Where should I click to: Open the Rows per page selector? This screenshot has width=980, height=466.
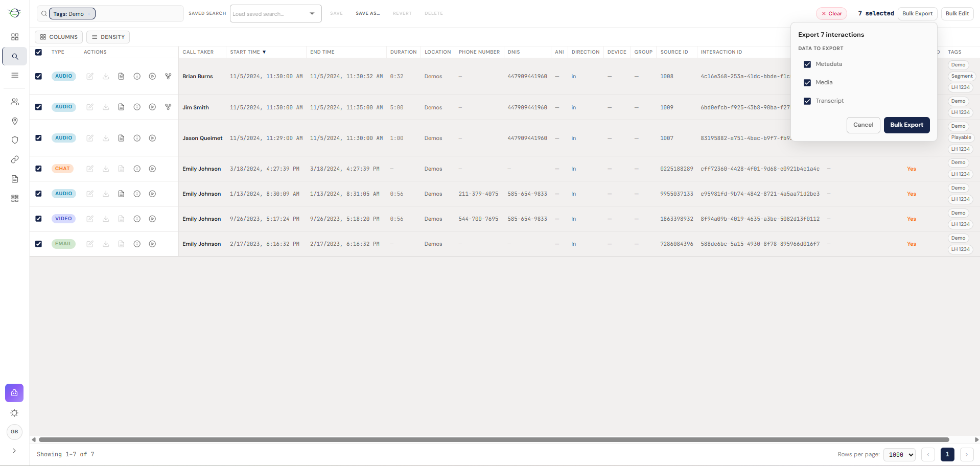tap(900, 455)
